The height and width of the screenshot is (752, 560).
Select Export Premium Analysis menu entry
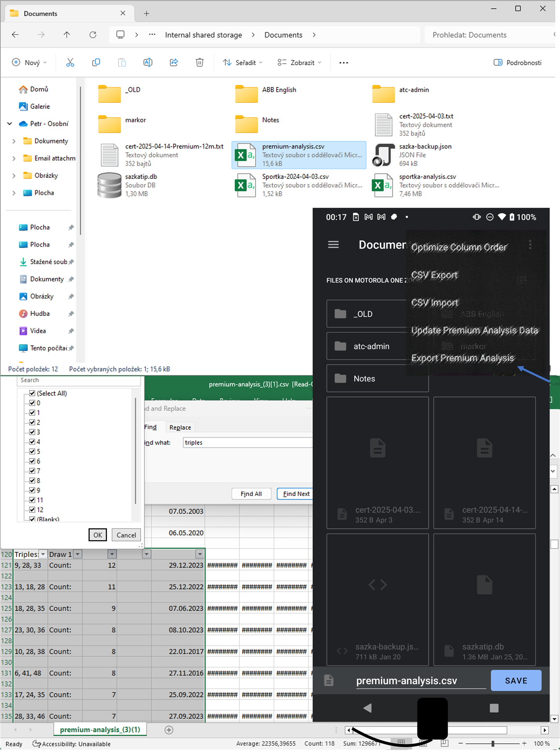pyautogui.click(x=463, y=358)
